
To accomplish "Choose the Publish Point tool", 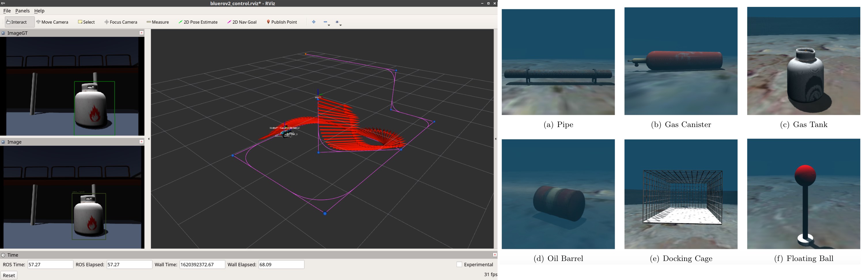I will pos(282,22).
